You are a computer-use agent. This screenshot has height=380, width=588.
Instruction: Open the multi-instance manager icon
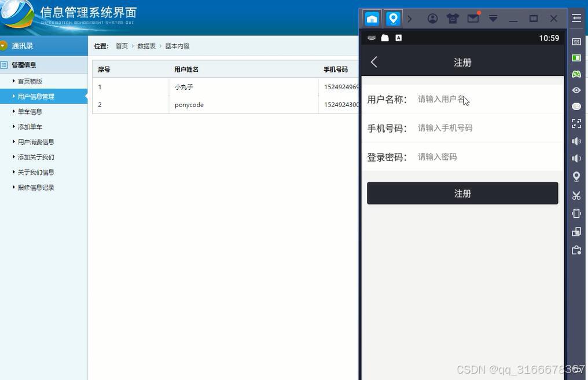coord(576,232)
